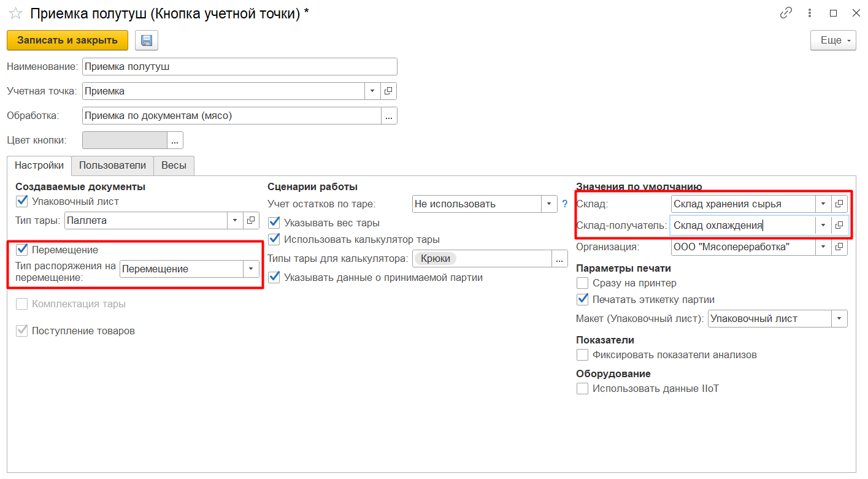Open the Еще menu button

833,40
